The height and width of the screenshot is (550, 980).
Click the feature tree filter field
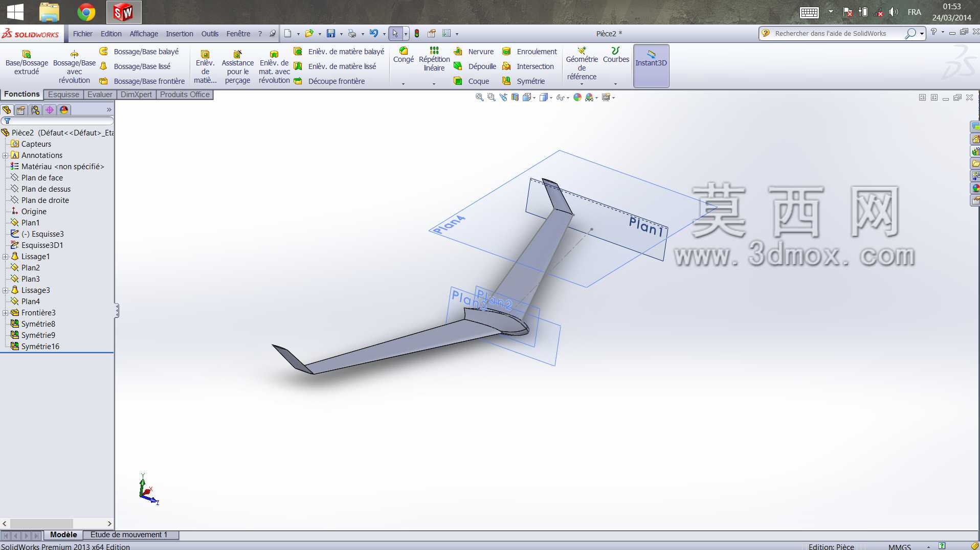click(57, 121)
